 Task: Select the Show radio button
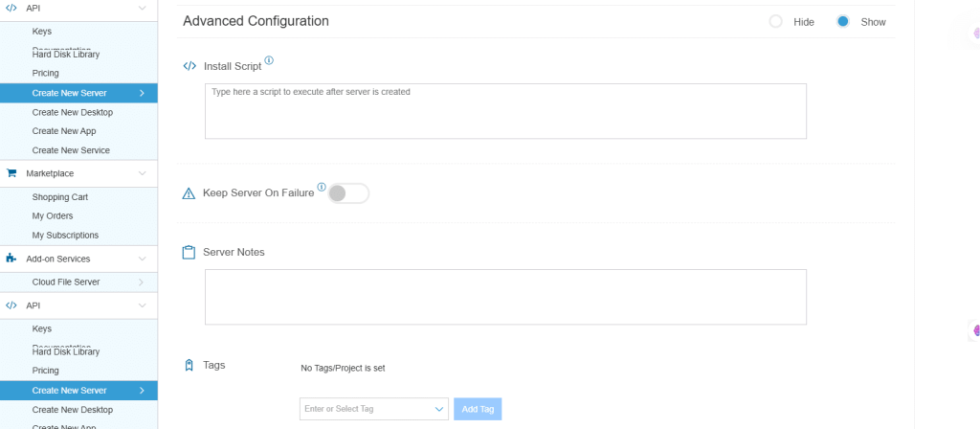pyautogui.click(x=843, y=21)
